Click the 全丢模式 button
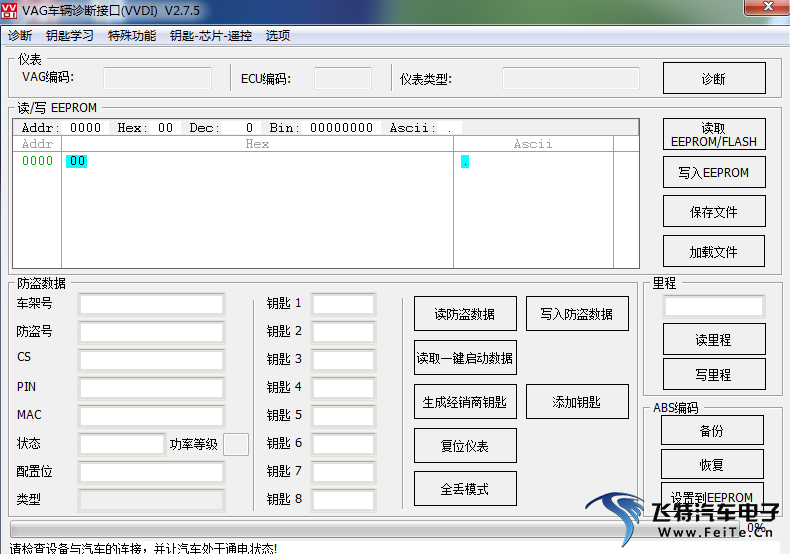The image size is (790, 554). click(x=465, y=489)
